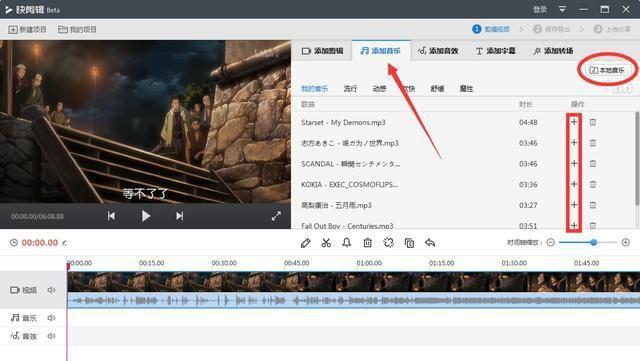The width and height of the screenshot is (640, 361).
Task: Switch to the 添加音乐 tab
Action: (380, 51)
